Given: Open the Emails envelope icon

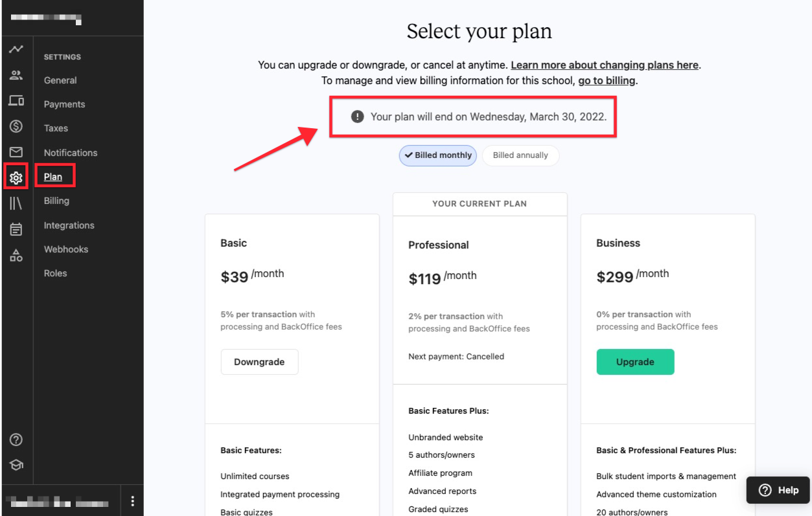Looking at the screenshot, I should coord(16,152).
